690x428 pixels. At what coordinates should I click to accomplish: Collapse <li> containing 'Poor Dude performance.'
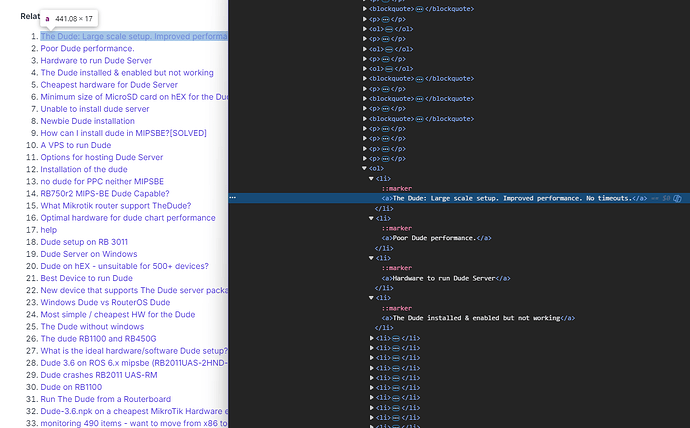(371, 218)
